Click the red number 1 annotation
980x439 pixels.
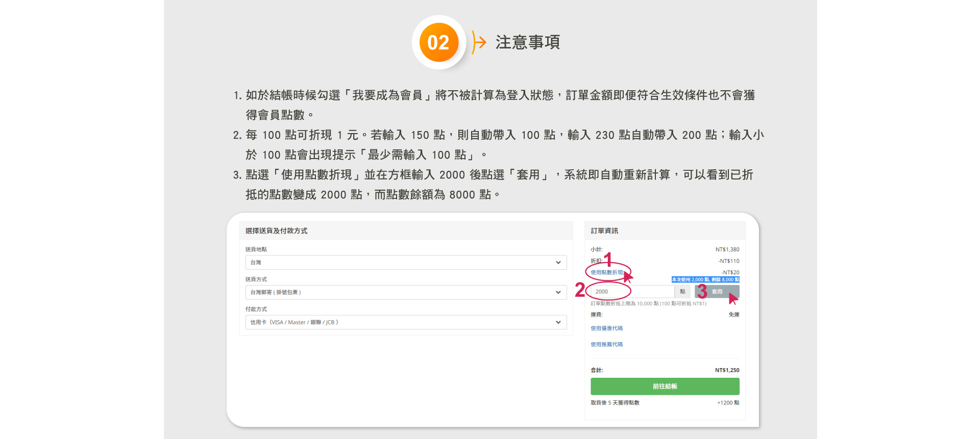[608, 259]
